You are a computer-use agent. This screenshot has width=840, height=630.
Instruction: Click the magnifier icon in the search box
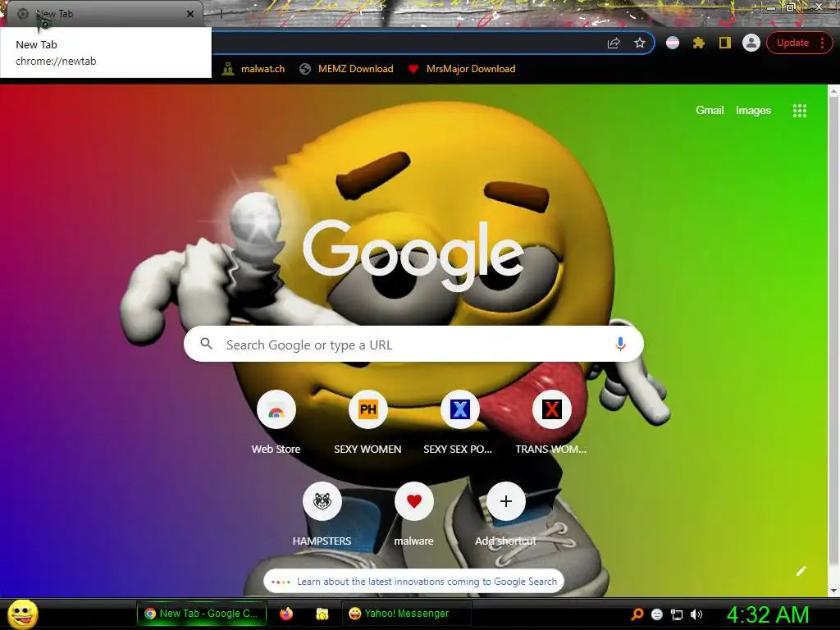point(206,344)
